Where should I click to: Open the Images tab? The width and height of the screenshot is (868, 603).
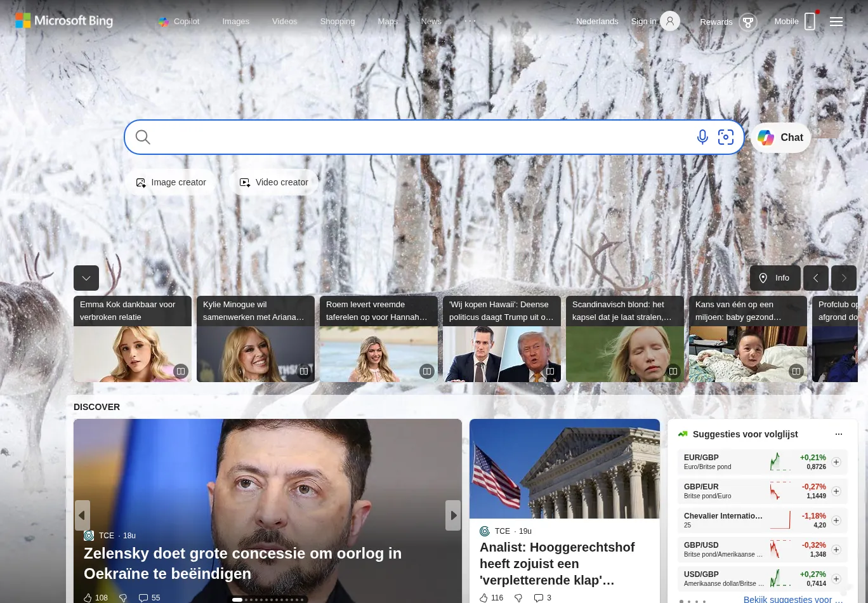tap(235, 22)
